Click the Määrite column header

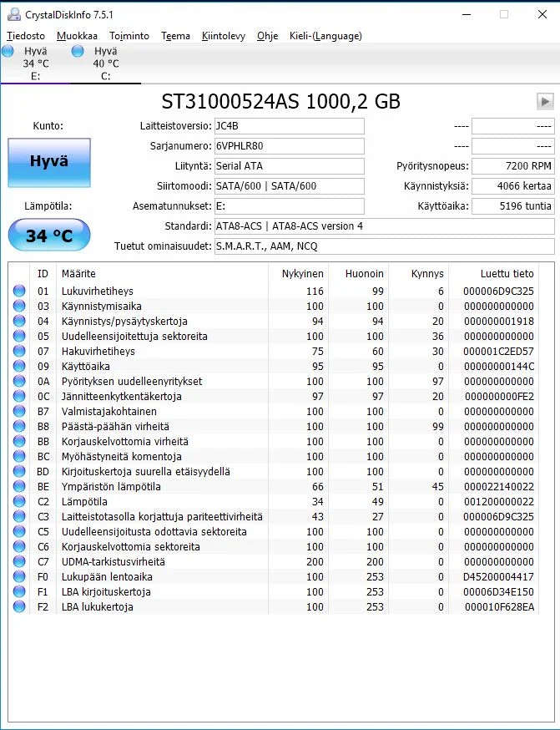78,273
